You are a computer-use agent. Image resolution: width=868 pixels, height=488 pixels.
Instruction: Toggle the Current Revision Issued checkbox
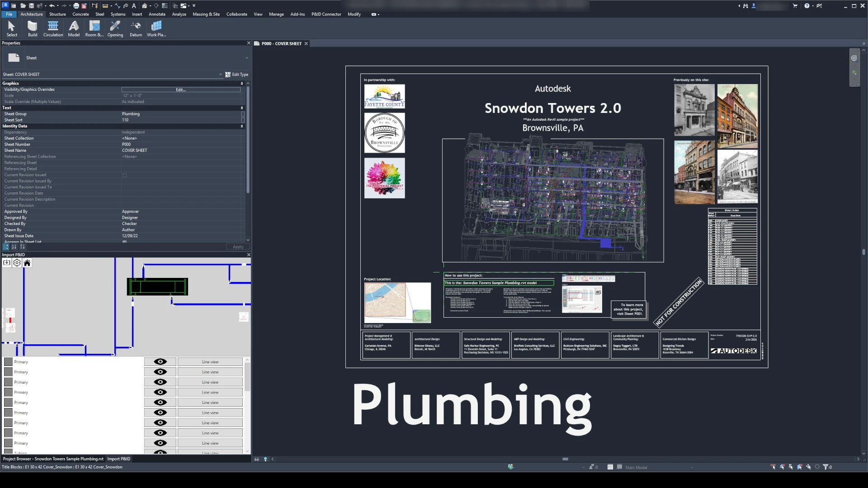124,175
